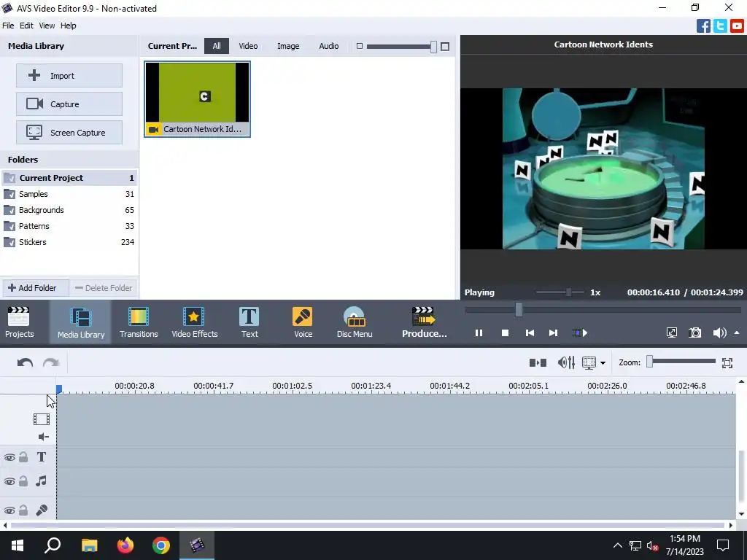747x560 pixels.
Task: Click the text track T icon
Action: pyautogui.click(x=42, y=457)
